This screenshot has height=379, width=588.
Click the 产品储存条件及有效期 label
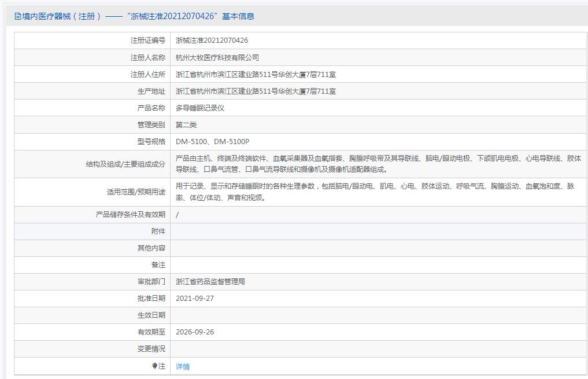(131, 214)
